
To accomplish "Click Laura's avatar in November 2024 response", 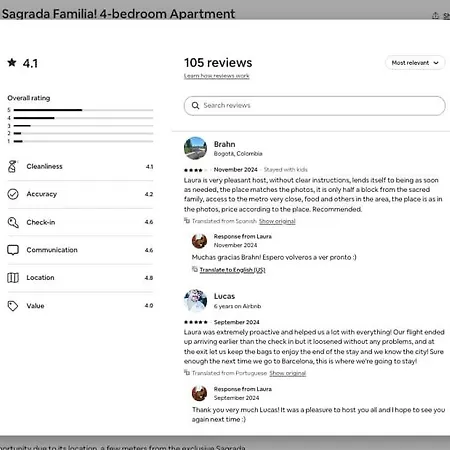I will (199, 241).
